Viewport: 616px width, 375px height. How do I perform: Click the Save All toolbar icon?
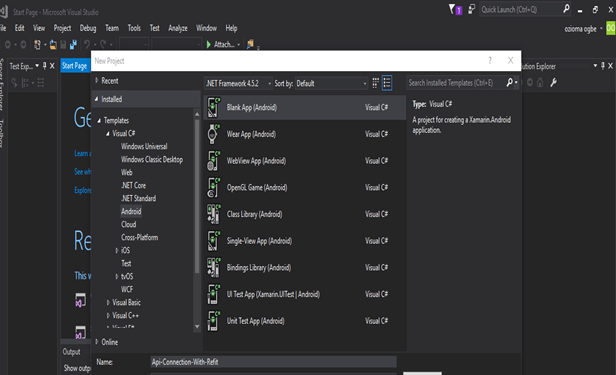[x=73, y=44]
